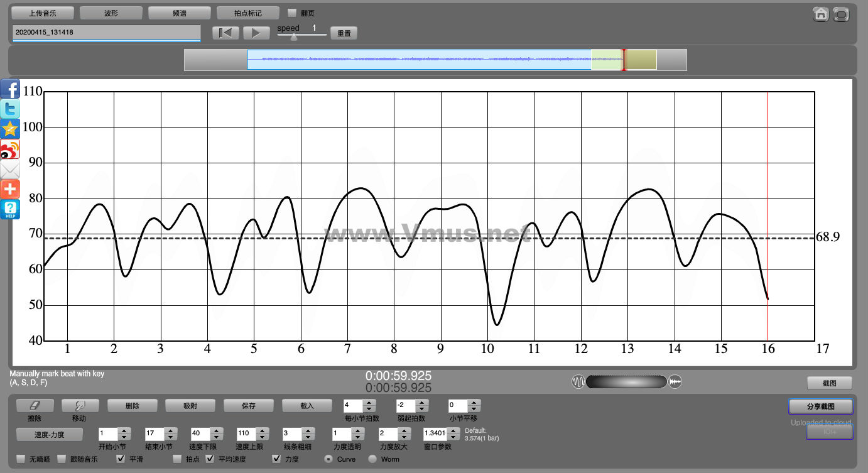Select the 移动 move tool

pyautogui.click(x=80, y=406)
